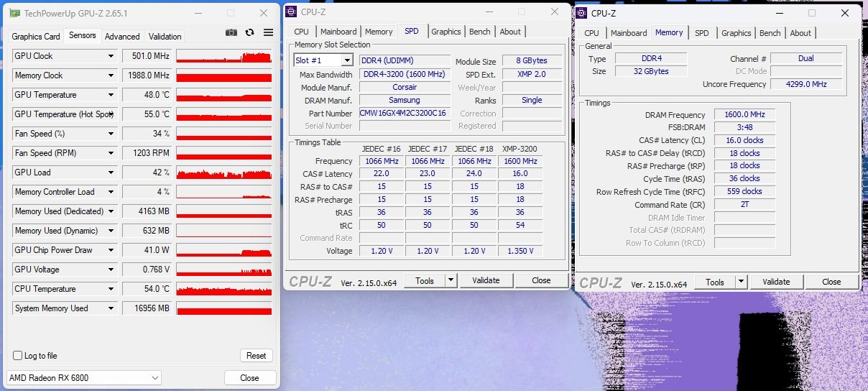
Task: Click the CPU Temperature history graph
Action: pos(224,289)
